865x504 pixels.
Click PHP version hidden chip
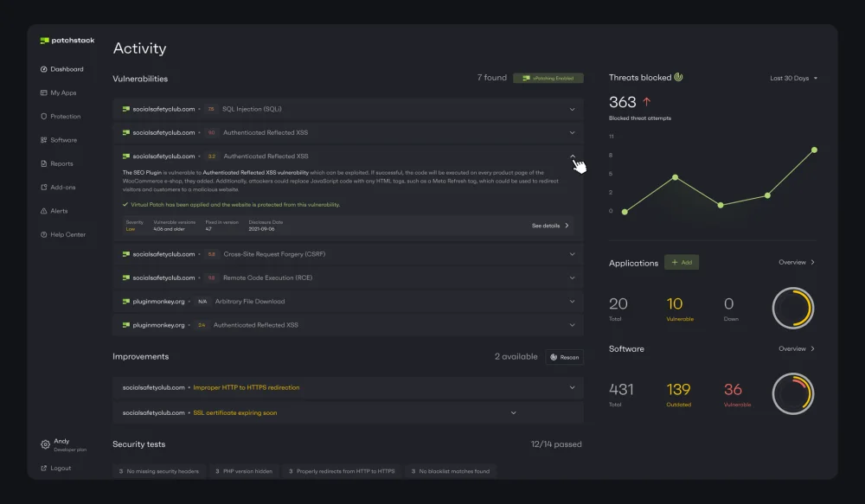[x=244, y=471]
